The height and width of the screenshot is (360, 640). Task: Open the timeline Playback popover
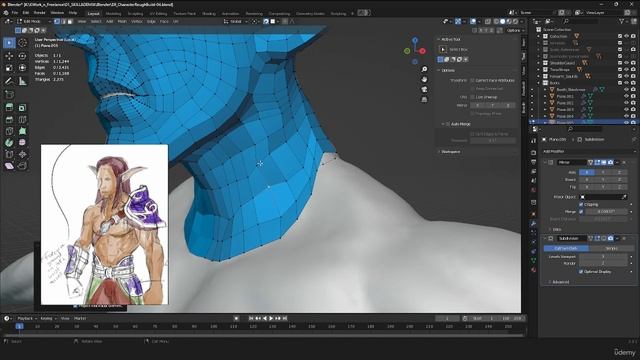click(27, 318)
